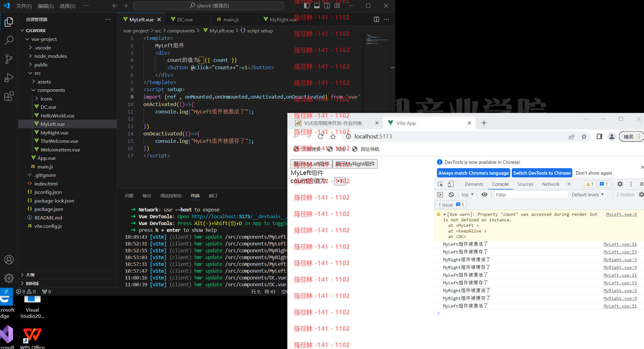The height and width of the screenshot is (349, 644).
Task: Open DevTools console settings gear
Action: click(641, 195)
